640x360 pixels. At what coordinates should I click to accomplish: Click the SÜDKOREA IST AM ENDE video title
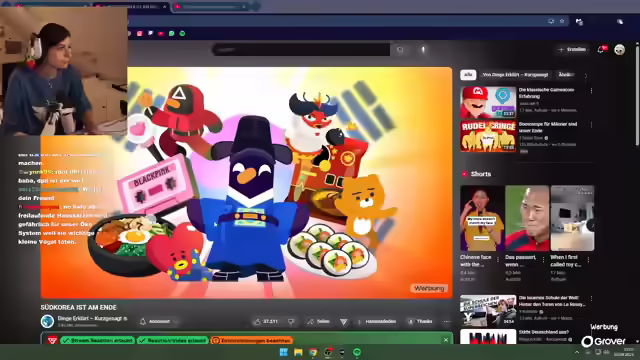(x=78, y=307)
